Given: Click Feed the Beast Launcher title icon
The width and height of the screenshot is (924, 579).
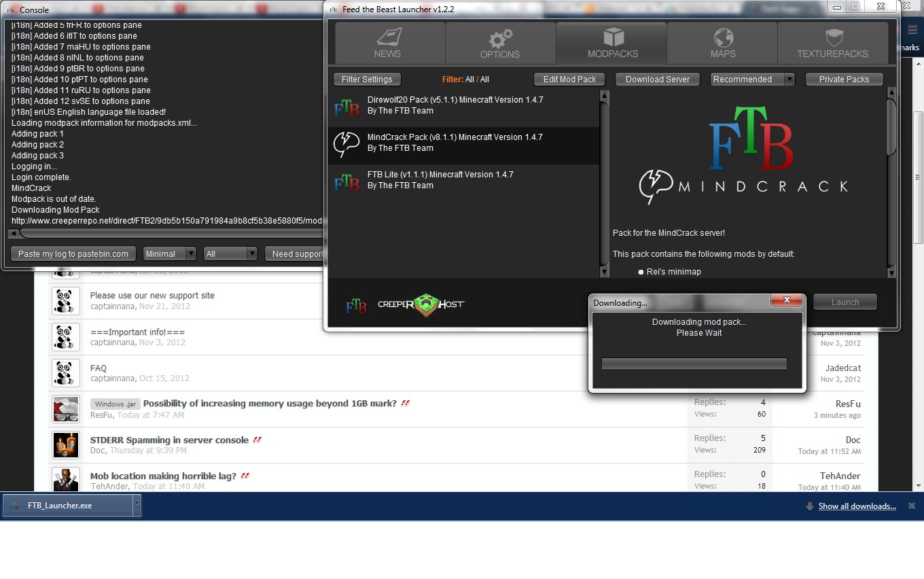Looking at the screenshot, I should 333,10.
